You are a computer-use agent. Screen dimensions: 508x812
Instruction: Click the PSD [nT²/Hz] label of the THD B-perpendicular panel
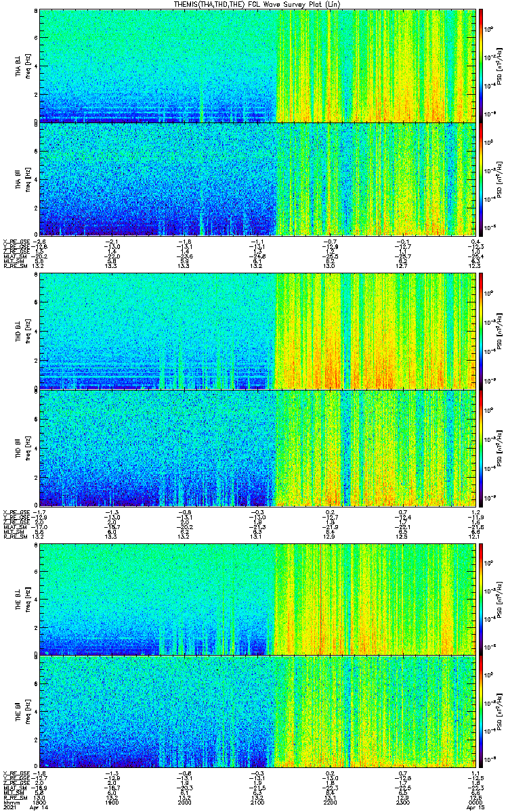pos(499,332)
